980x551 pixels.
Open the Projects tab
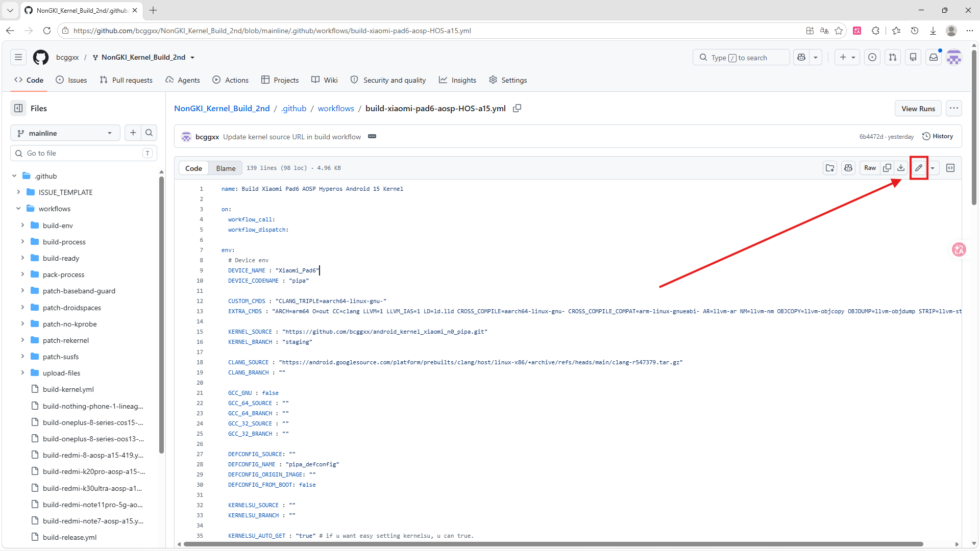(x=280, y=80)
